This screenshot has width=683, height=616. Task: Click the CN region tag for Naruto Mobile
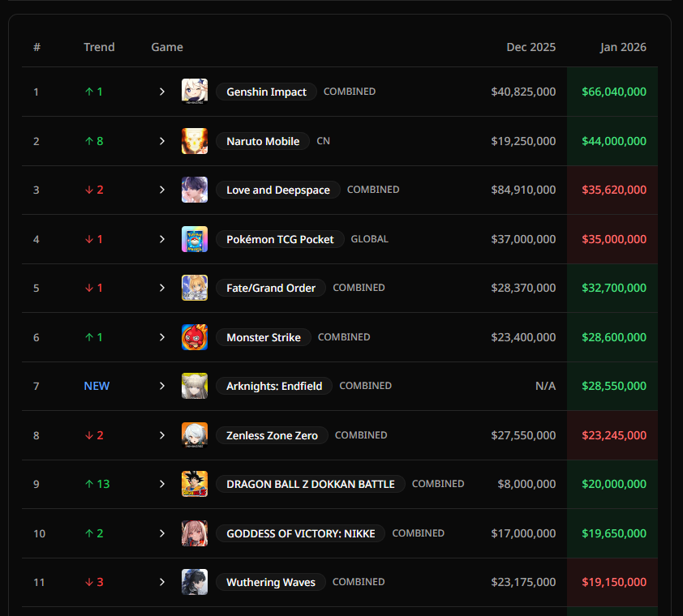pos(323,141)
